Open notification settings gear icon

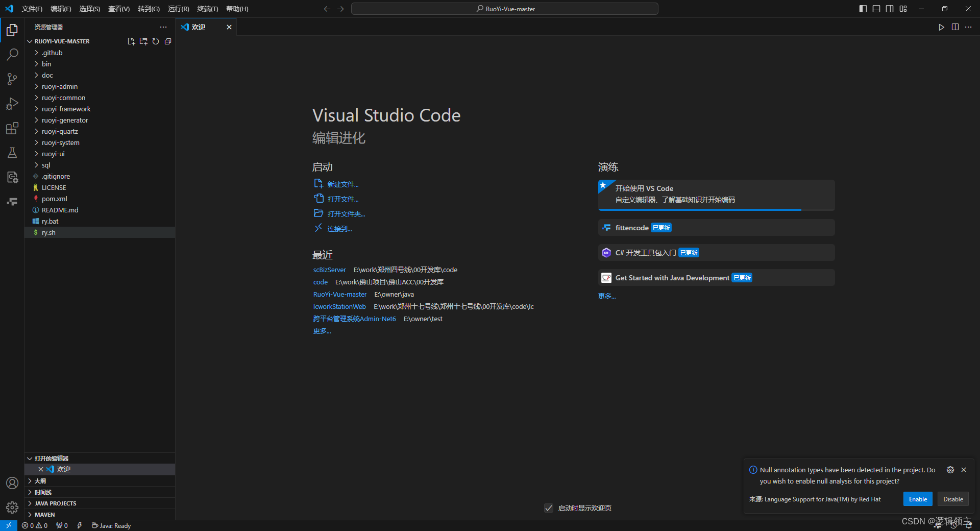pyautogui.click(x=950, y=470)
